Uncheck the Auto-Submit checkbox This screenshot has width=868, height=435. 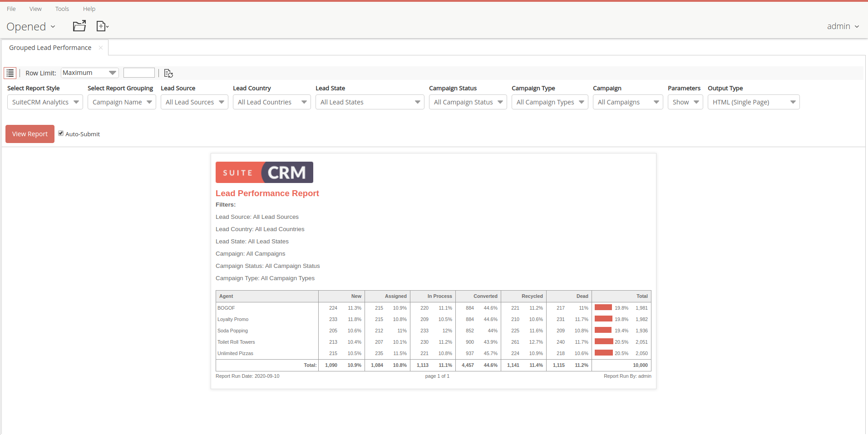tap(61, 133)
